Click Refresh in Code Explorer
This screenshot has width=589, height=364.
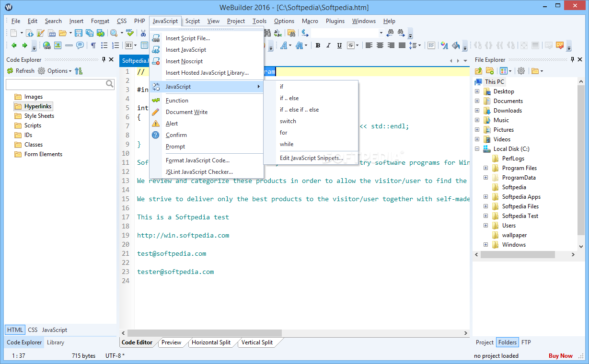(21, 71)
